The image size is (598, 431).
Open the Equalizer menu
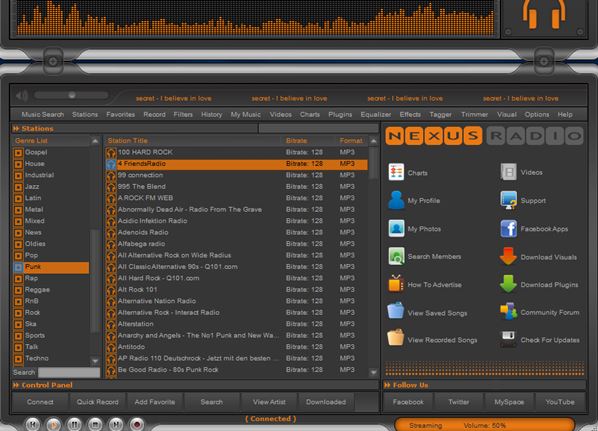(376, 114)
